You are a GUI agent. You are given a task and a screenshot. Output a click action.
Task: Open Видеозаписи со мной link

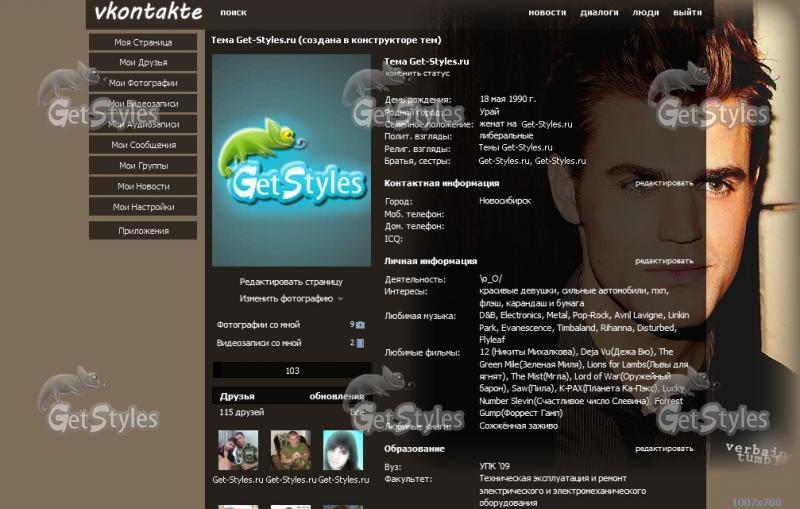[259, 343]
